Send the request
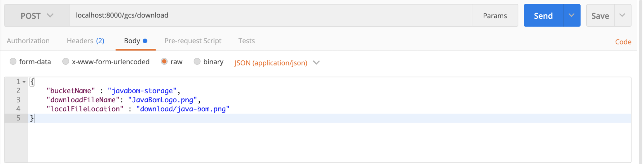644x164 pixels. point(544,15)
